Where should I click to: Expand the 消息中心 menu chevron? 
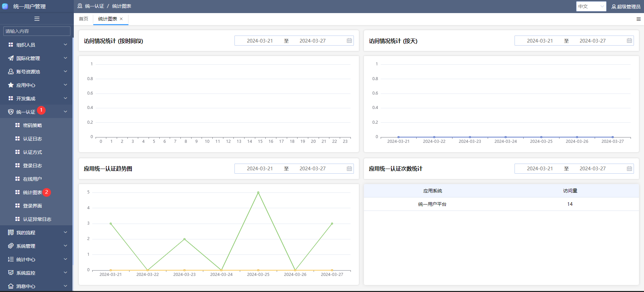65,286
